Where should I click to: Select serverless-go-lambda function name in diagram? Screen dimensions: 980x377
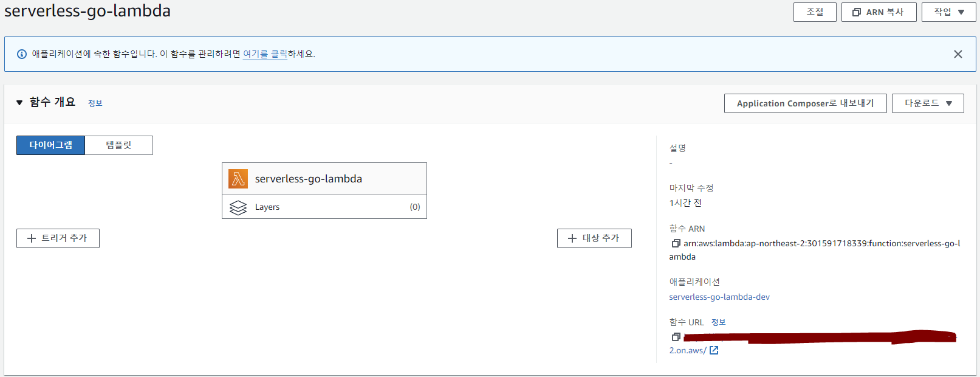309,179
